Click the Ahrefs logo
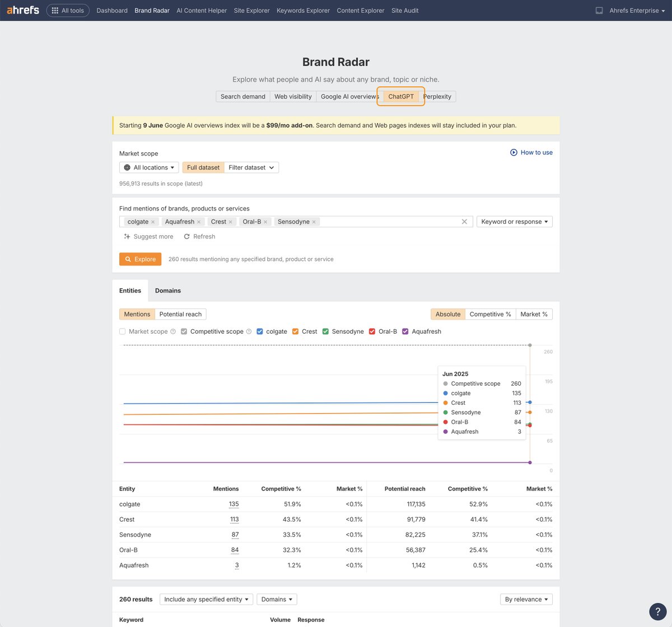672x627 pixels. coord(23,10)
